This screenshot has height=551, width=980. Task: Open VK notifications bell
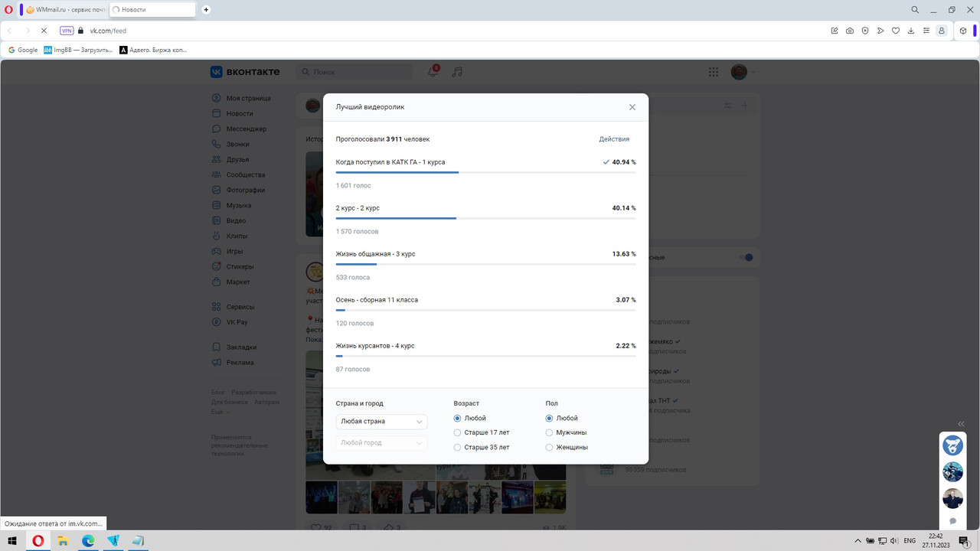tap(433, 72)
